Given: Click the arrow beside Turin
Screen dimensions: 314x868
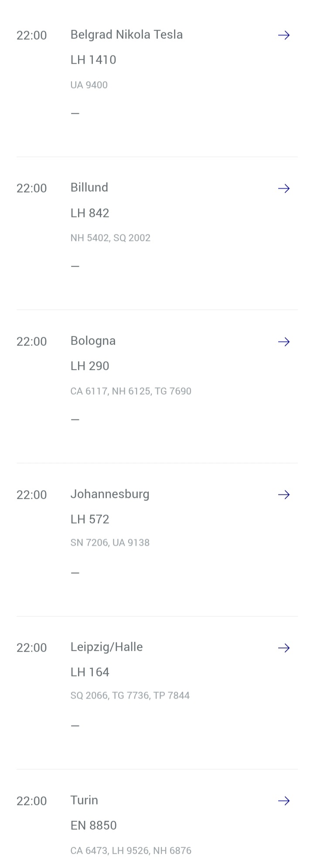Looking at the screenshot, I should point(284,800).
